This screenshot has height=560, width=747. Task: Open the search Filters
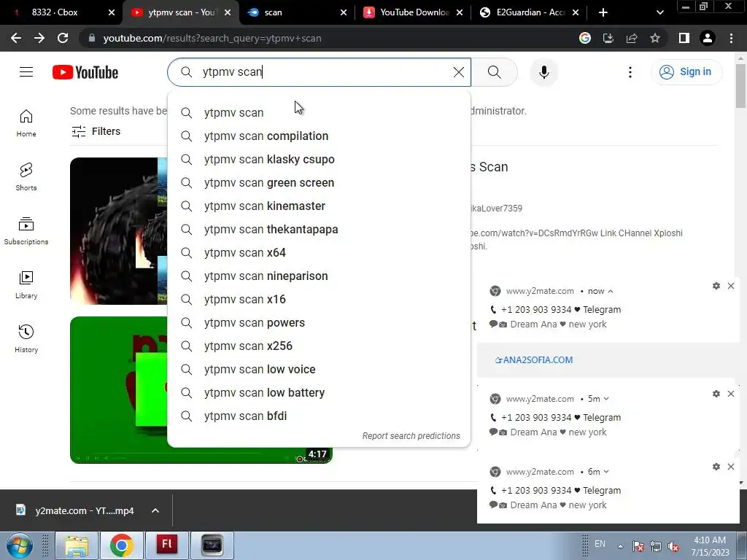pos(96,131)
